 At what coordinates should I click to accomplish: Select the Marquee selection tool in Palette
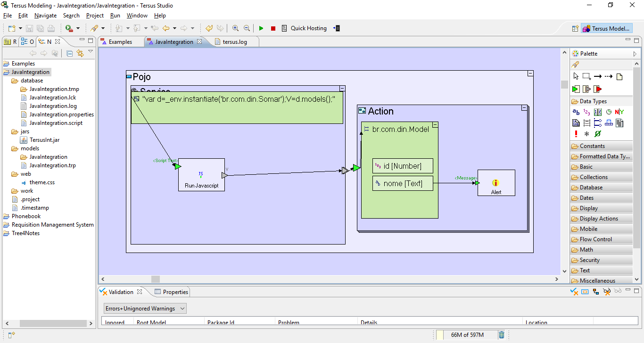pos(586,76)
